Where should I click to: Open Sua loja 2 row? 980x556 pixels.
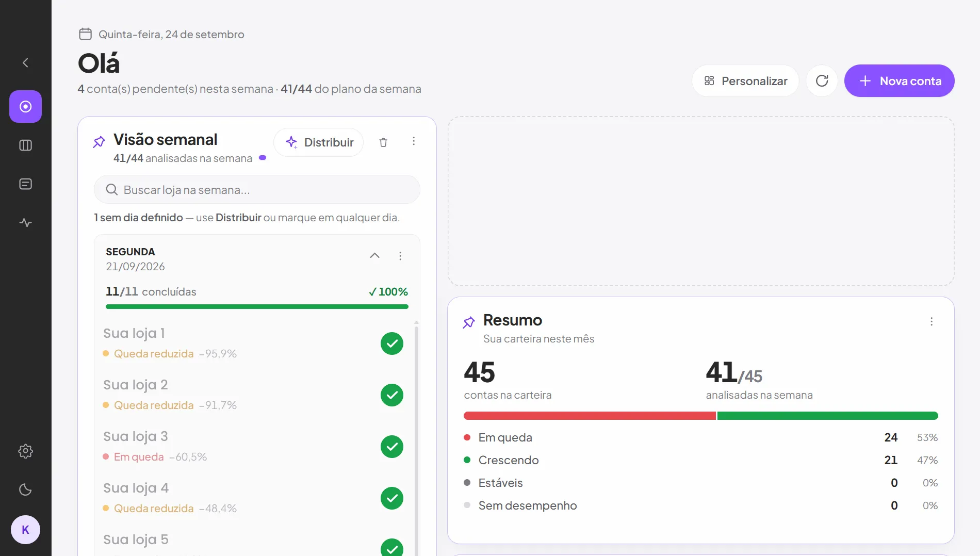pos(254,395)
